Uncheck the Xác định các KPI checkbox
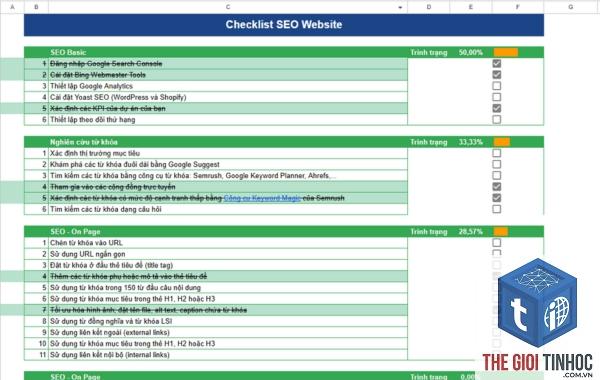The width and height of the screenshot is (600, 380). (497, 108)
